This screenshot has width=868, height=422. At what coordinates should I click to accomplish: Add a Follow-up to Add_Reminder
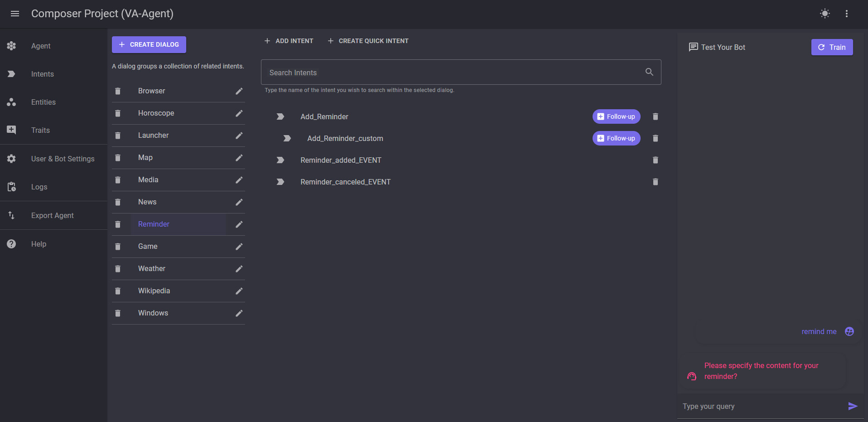click(616, 116)
